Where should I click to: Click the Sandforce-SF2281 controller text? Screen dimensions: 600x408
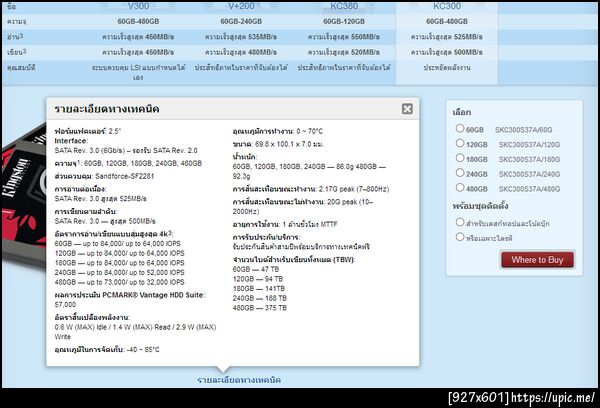tap(124, 176)
